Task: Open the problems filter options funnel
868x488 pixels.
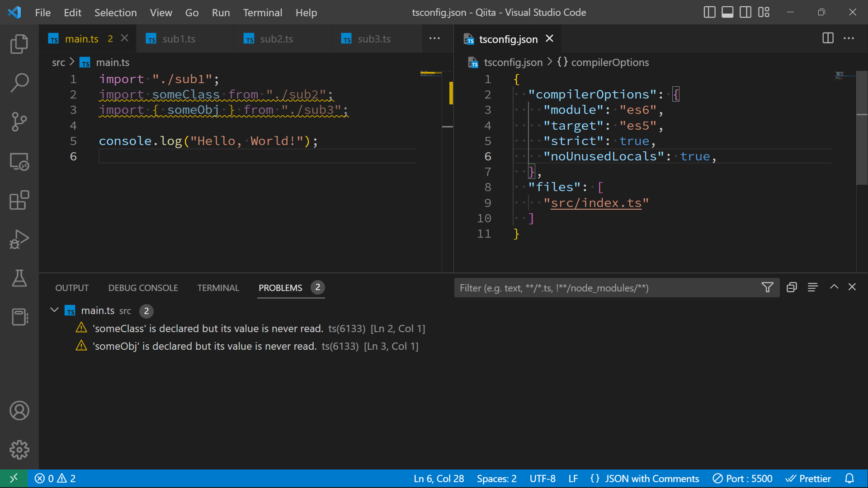Action: [x=767, y=287]
